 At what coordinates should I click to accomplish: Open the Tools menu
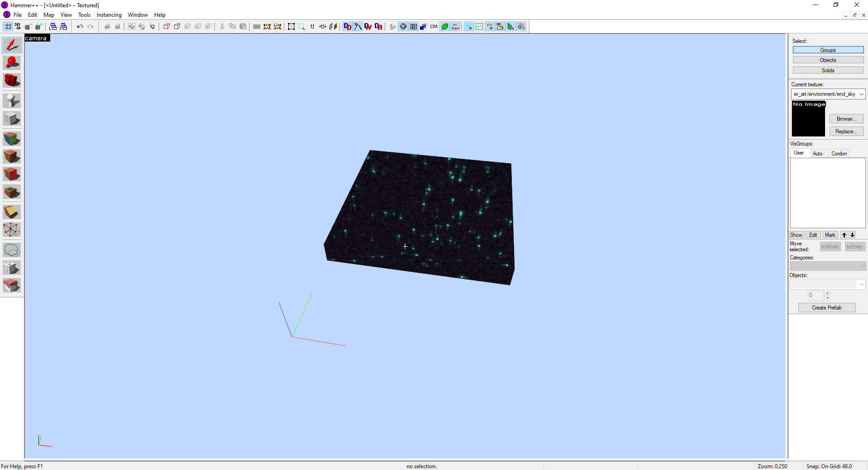click(x=84, y=14)
